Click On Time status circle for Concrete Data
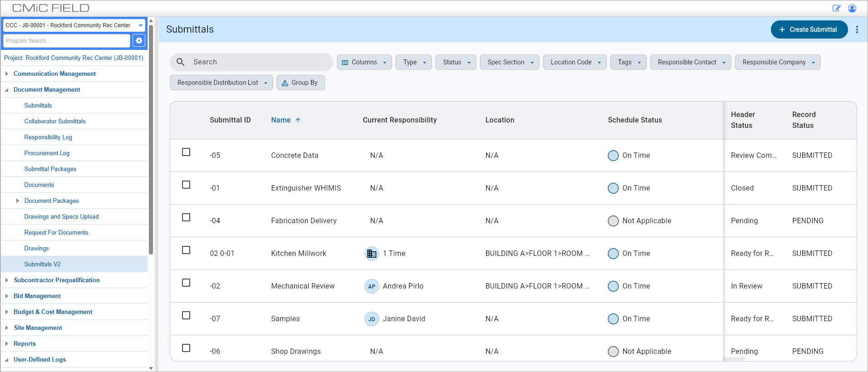The height and width of the screenshot is (372, 868). point(613,156)
